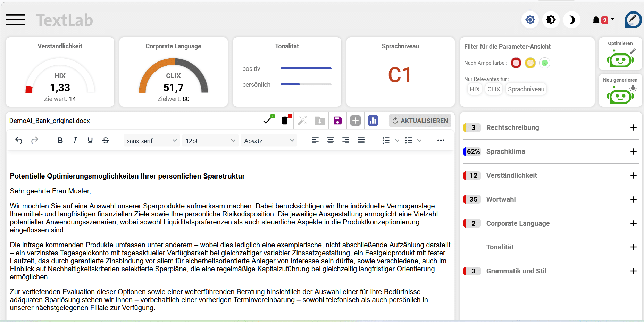Screen dimensions: 644x322
Task: Open the more options ellipsis
Action: (441, 140)
